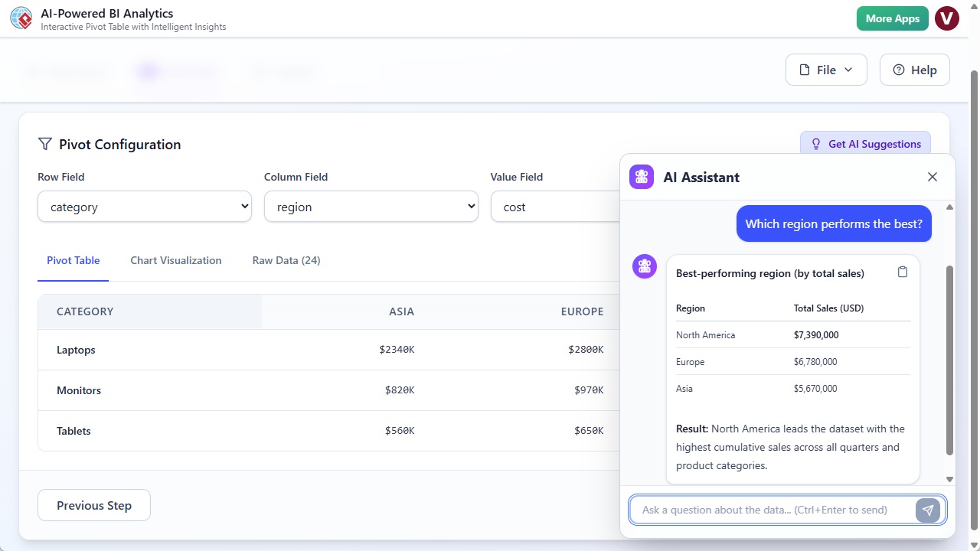
Task: Open the Raw Data (24) tab
Action: coord(286,260)
